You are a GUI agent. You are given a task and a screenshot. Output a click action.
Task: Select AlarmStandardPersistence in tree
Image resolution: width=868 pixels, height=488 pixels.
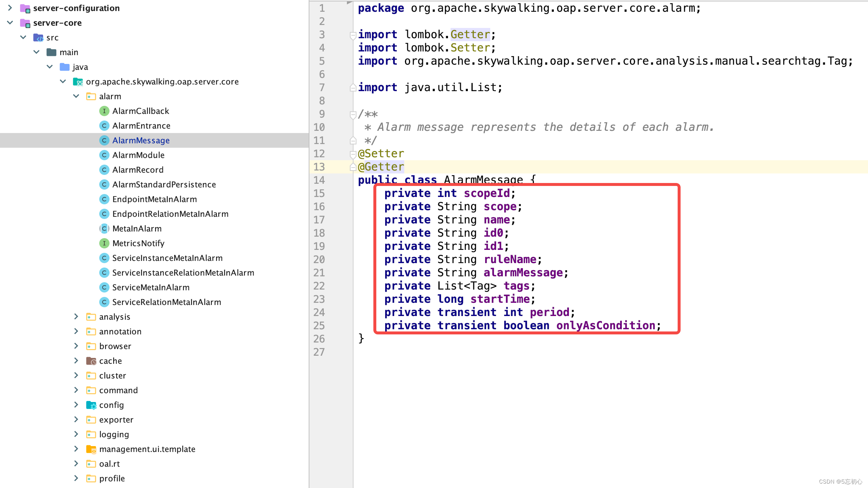click(164, 184)
